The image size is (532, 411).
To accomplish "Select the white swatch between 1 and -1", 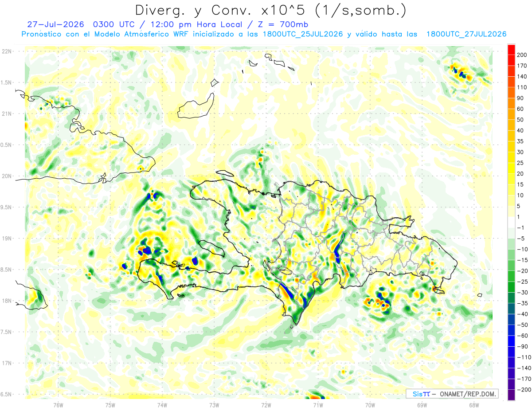I will point(512,222).
